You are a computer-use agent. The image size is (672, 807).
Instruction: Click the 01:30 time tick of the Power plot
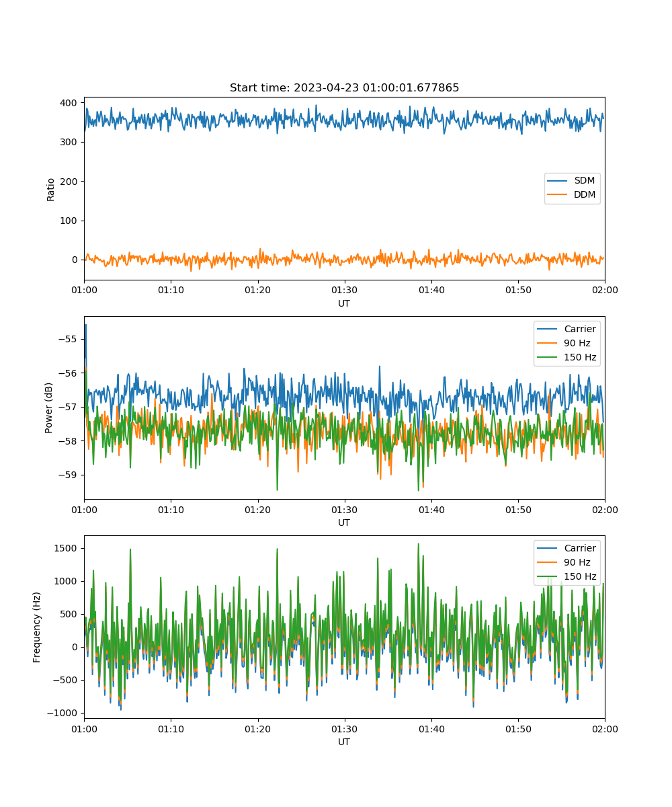344,509
